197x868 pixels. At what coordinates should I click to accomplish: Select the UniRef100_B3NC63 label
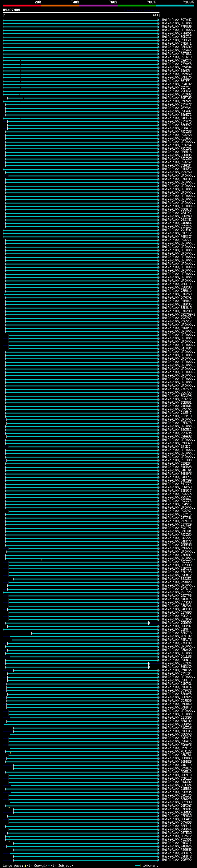pyautogui.click(x=177, y=487)
